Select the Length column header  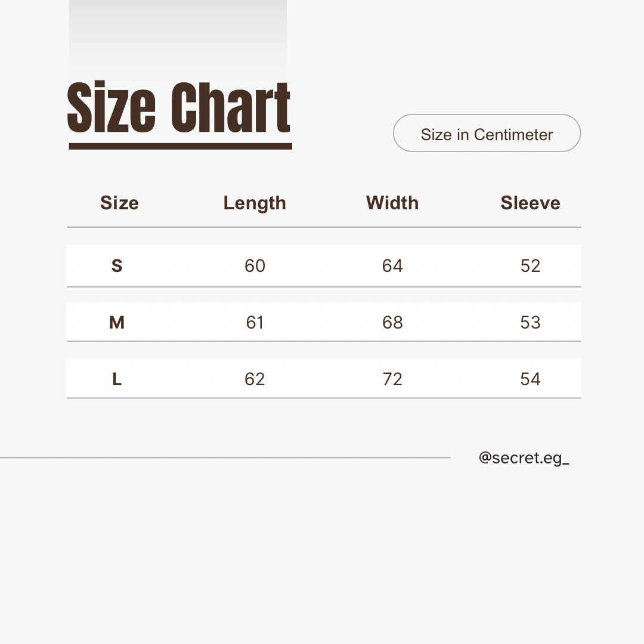point(255,203)
